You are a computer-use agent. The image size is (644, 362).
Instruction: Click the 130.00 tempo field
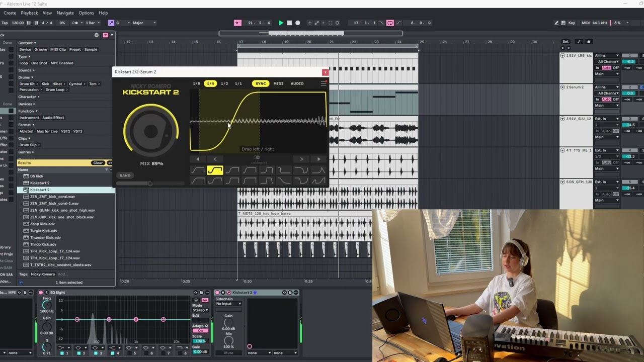pyautogui.click(x=18, y=23)
